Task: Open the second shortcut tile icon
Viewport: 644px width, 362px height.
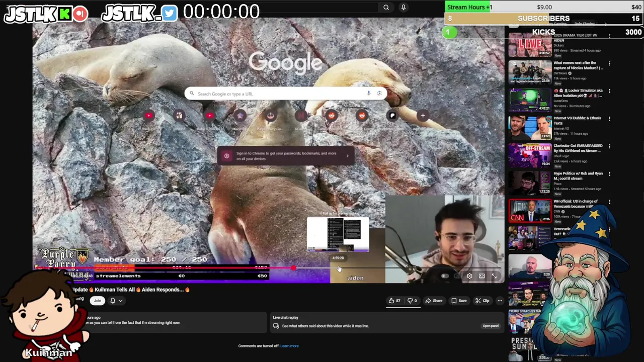Action: pos(179,116)
